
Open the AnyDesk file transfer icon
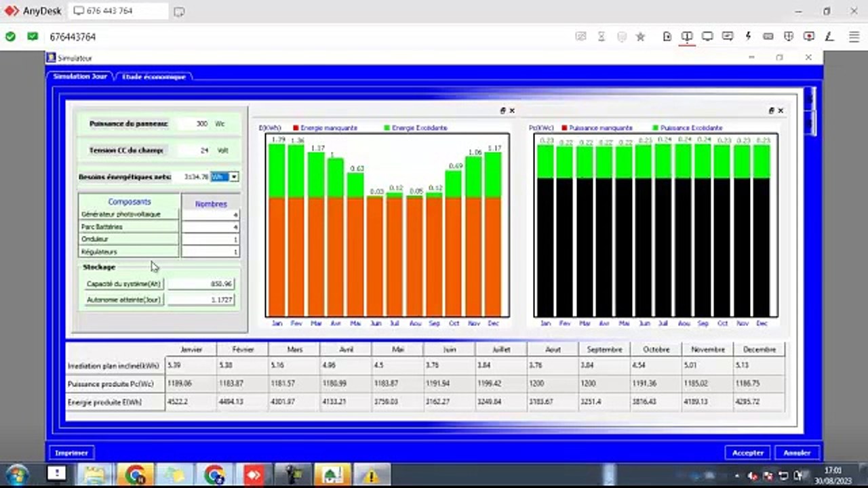click(x=667, y=37)
